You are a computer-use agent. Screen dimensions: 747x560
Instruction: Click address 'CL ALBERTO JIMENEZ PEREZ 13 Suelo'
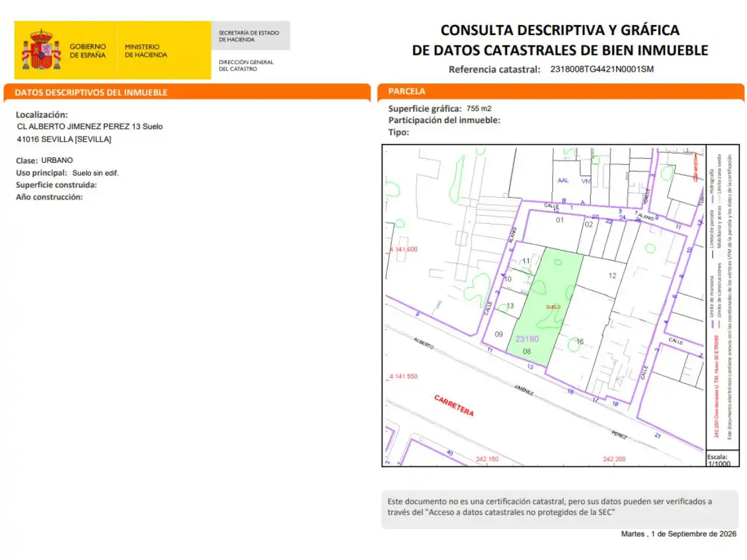coord(90,127)
